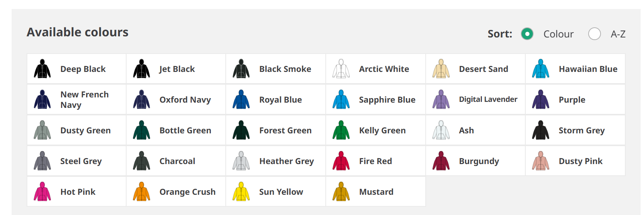Switch sorting to A-Z radio button

595,34
